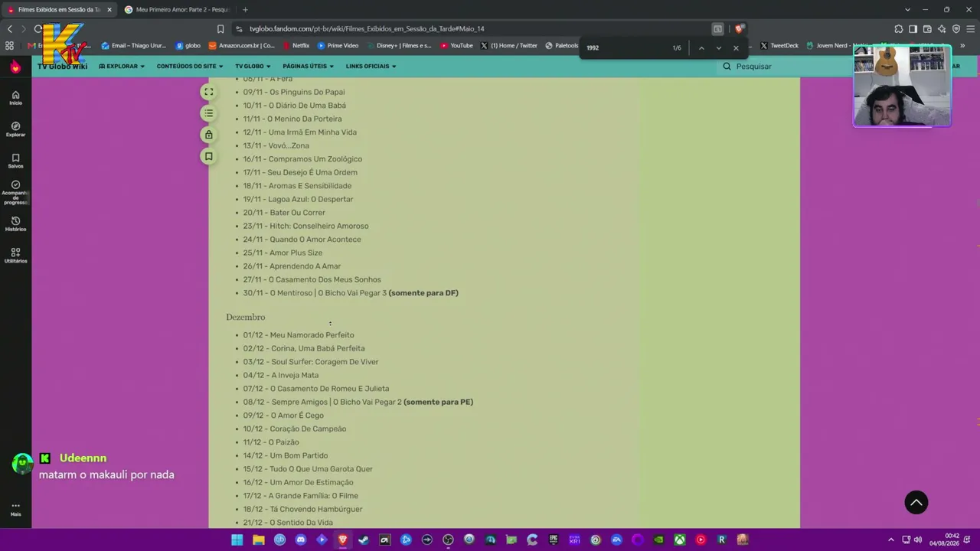Click the browser back arrow
This screenshot has height=551, width=980.
click(x=10, y=28)
